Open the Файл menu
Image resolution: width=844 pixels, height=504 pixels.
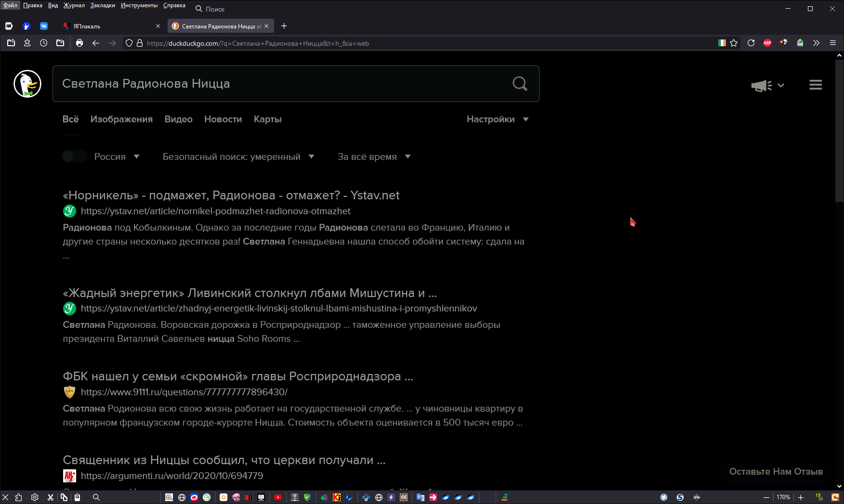10,5
